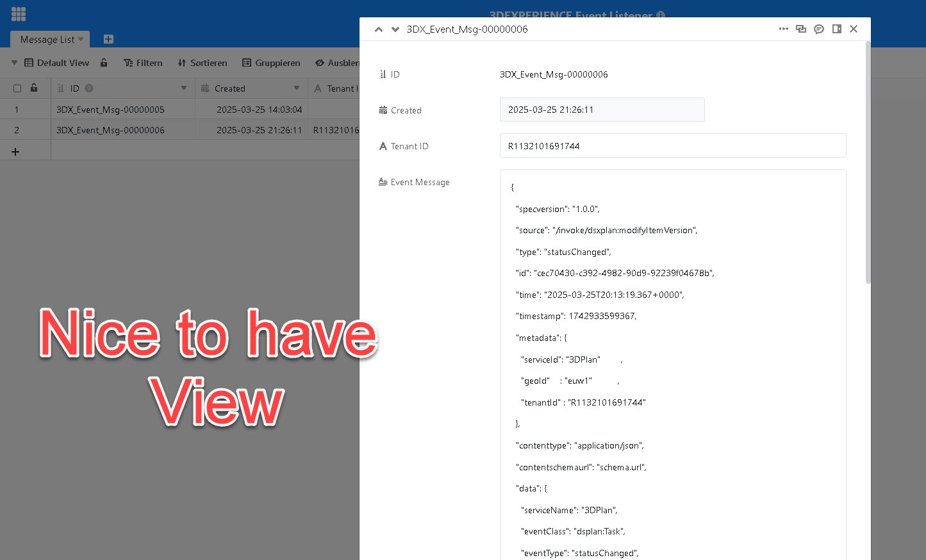Open the comments speech bubble icon
Image resolution: width=926 pixels, height=560 pixels.
[x=819, y=29]
